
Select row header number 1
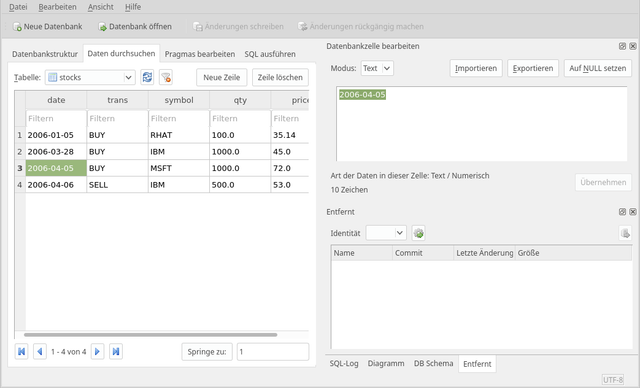20,135
